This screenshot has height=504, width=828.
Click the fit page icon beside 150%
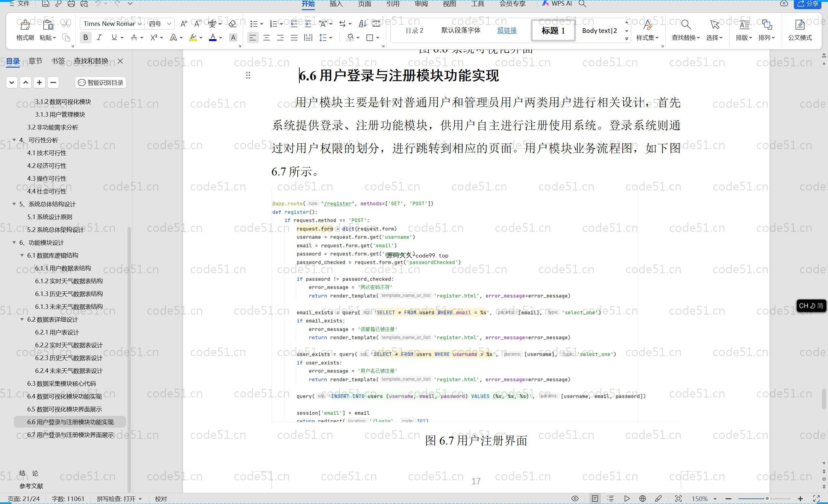pos(678,499)
